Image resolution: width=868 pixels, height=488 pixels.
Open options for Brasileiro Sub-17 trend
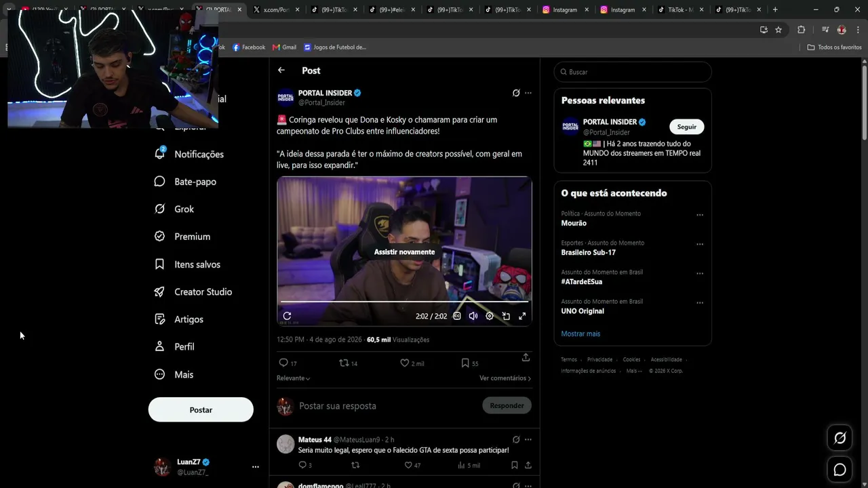(700, 244)
